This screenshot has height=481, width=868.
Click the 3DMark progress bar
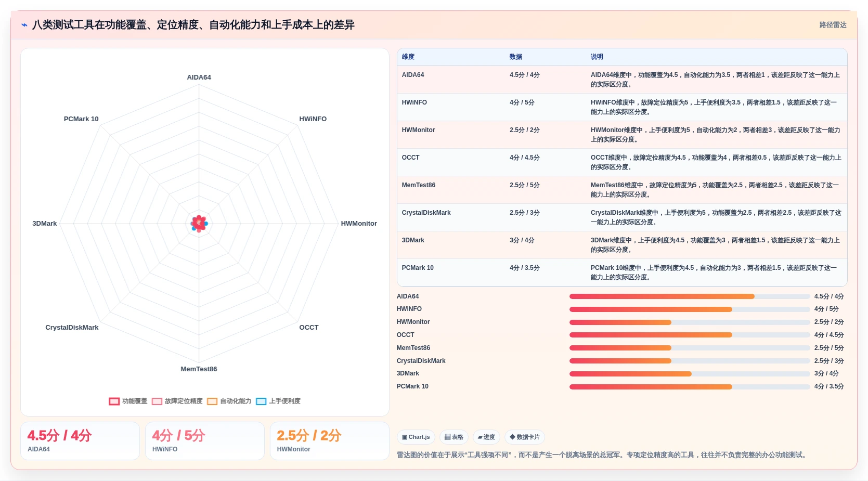pos(690,374)
